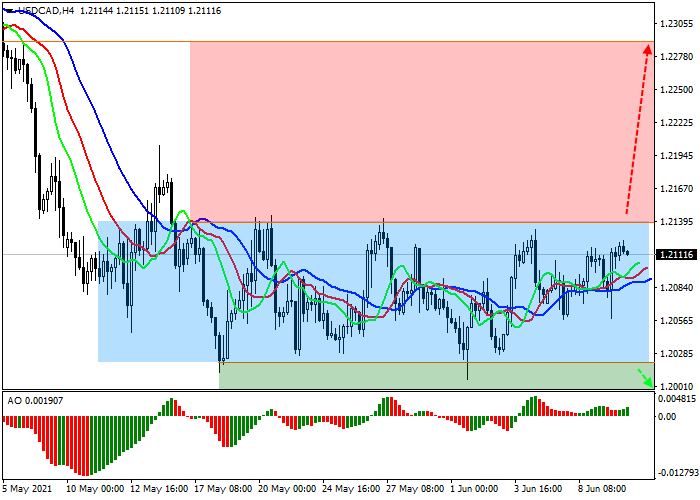Screen dimensions: 700x500
Task: Select the current price tag 1.21116
Action: (676, 254)
